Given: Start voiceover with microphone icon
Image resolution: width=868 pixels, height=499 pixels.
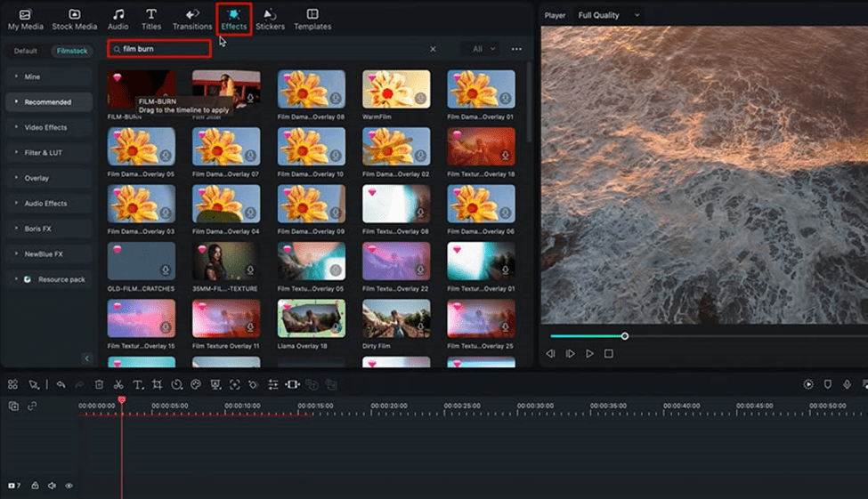Looking at the screenshot, I should click(x=847, y=384).
